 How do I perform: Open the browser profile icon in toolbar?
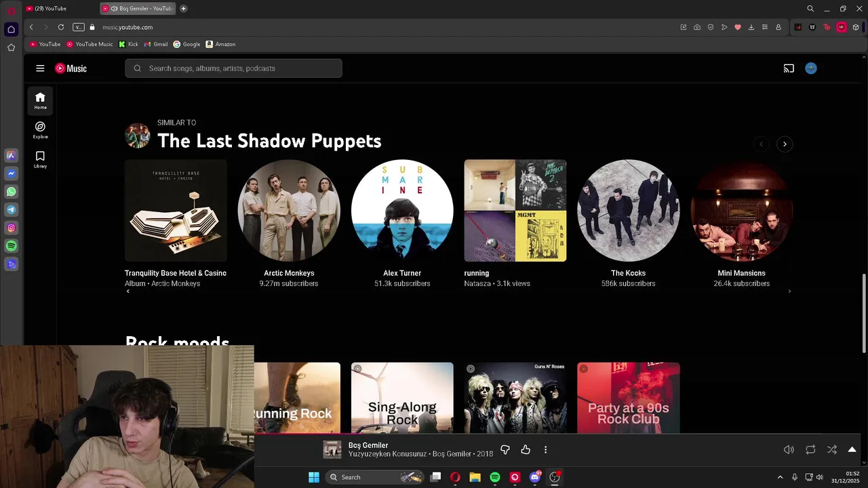point(778,27)
